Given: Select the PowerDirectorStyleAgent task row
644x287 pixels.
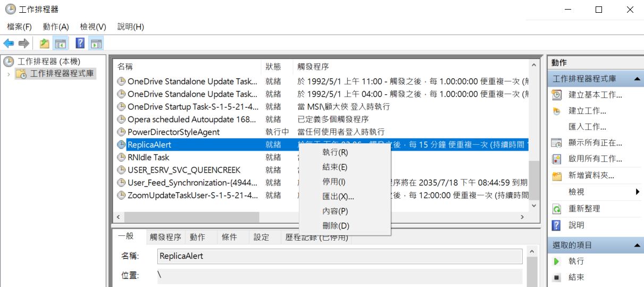Looking at the screenshot, I should (x=173, y=132).
